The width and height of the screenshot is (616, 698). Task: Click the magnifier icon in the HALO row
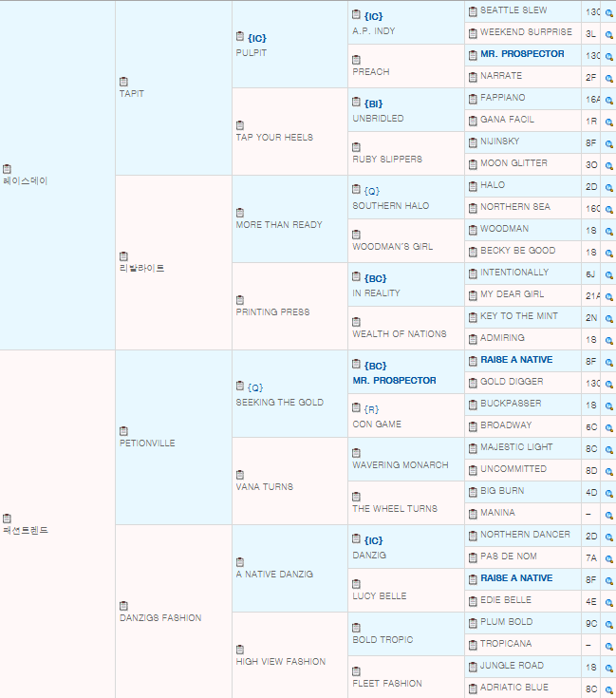608,186
